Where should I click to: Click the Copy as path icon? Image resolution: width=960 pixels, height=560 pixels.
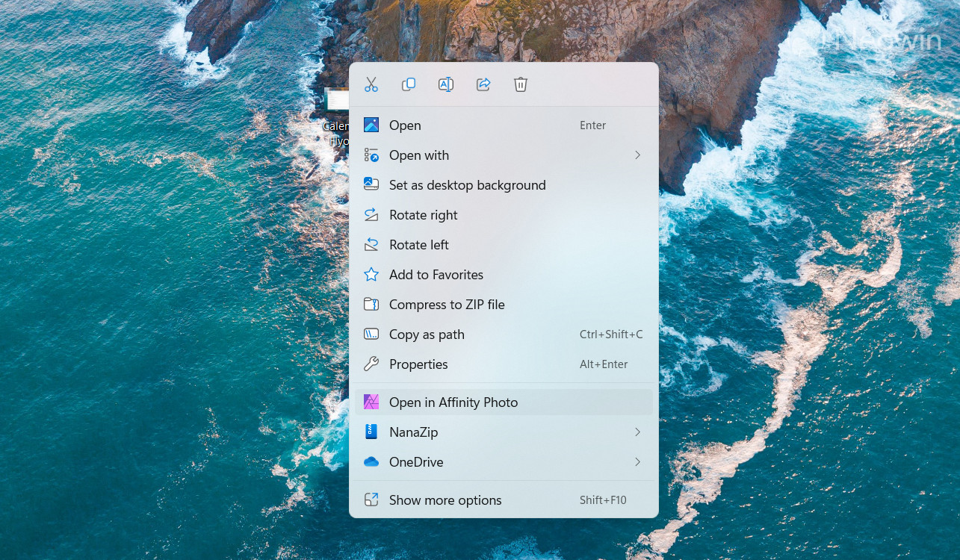click(371, 335)
